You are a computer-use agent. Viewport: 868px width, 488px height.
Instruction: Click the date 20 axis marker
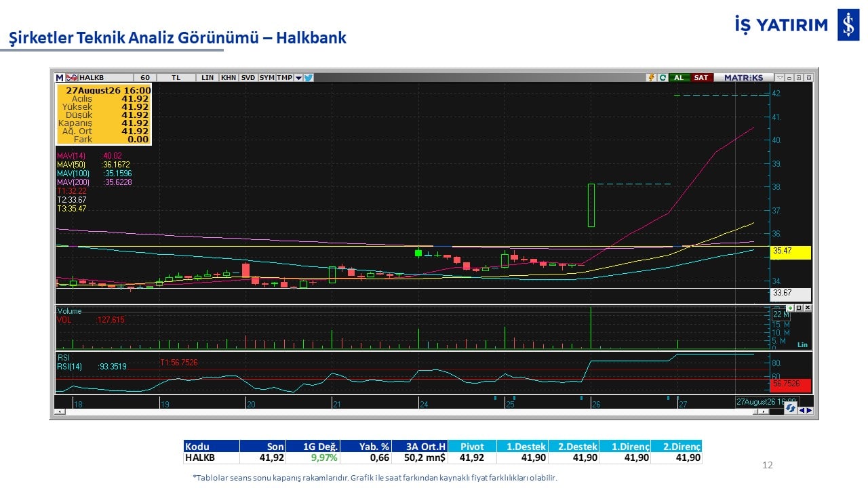(x=251, y=404)
